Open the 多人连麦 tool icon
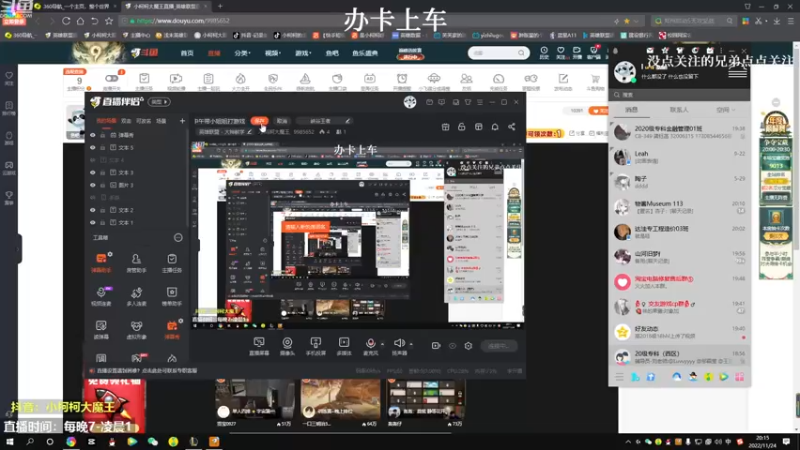 pyautogui.click(x=136, y=296)
